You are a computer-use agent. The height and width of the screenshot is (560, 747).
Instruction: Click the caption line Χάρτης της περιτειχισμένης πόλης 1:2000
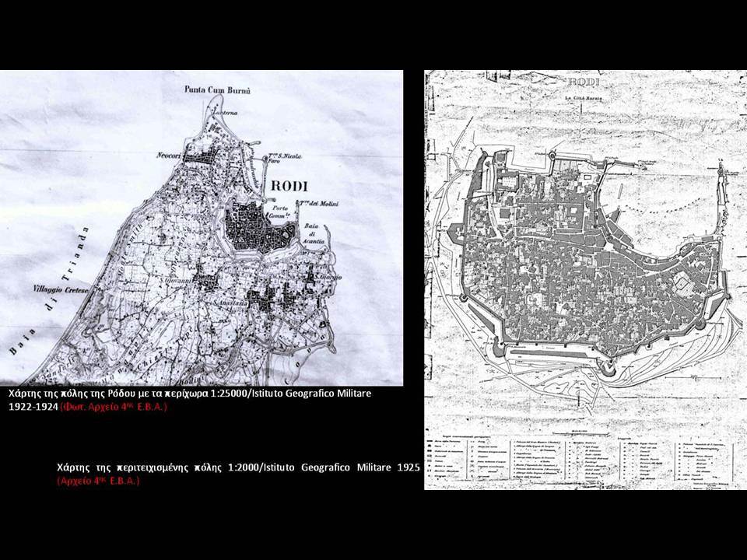click(238, 467)
